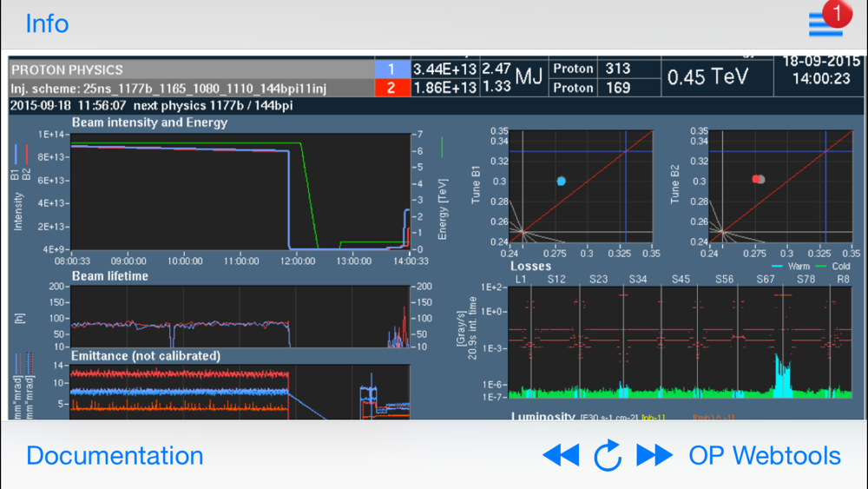Screen dimensions: 868x489
Task: Open the Documentation link
Action: [115, 456]
